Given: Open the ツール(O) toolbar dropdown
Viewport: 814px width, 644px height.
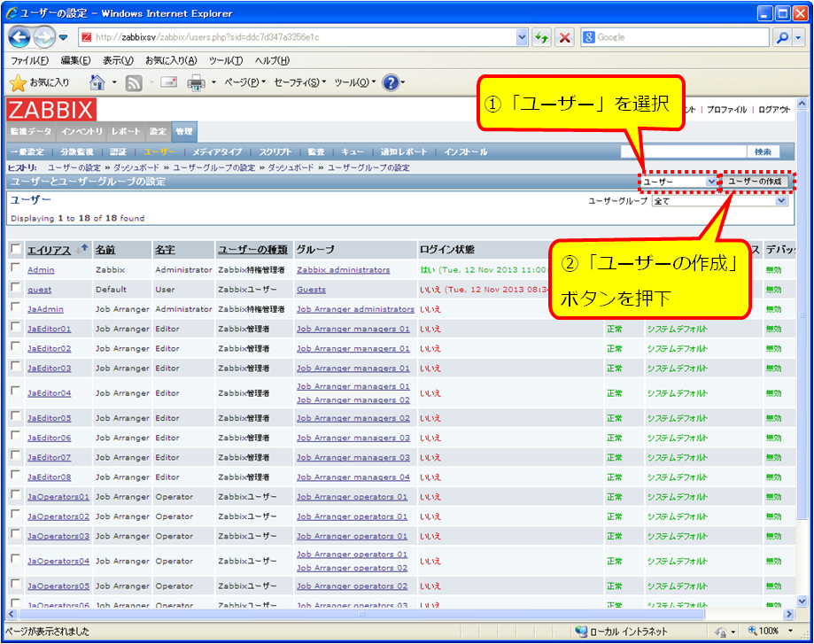Looking at the screenshot, I should pyautogui.click(x=354, y=82).
